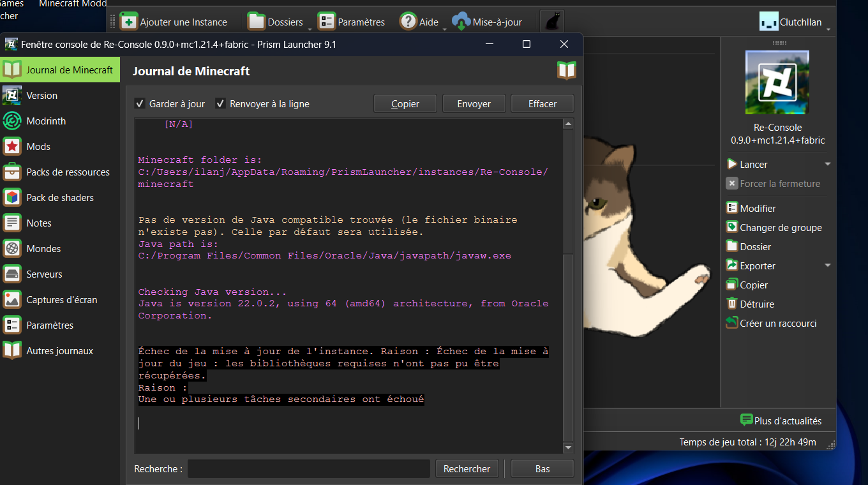
Task: Select the Paramètres icon in console sidebar
Action: tap(12, 325)
